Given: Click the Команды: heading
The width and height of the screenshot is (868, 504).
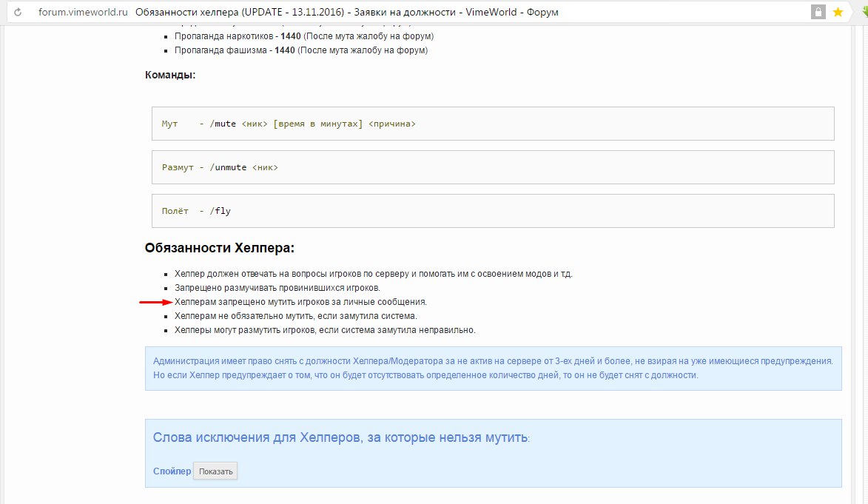Looking at the screenshot, I should (170, 75).
